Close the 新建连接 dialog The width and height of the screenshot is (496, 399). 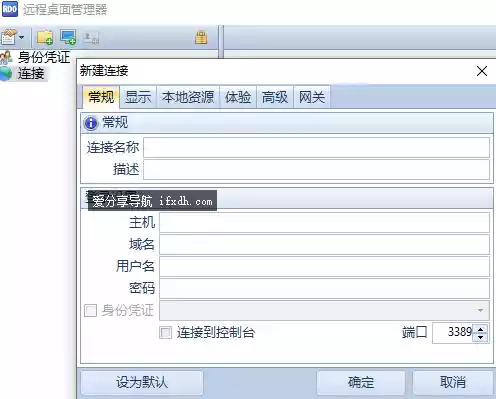[482, 71]
